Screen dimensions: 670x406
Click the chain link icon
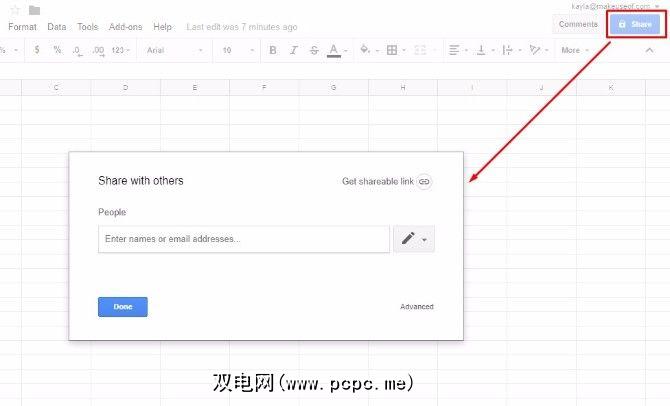pyautogui.click(x=424, y=182)
